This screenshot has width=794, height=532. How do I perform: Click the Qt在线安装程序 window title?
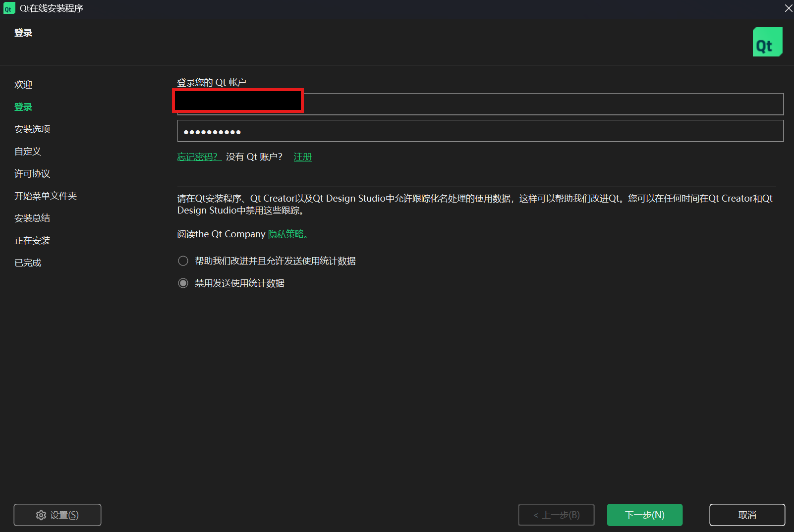click(x=52, y=8)
